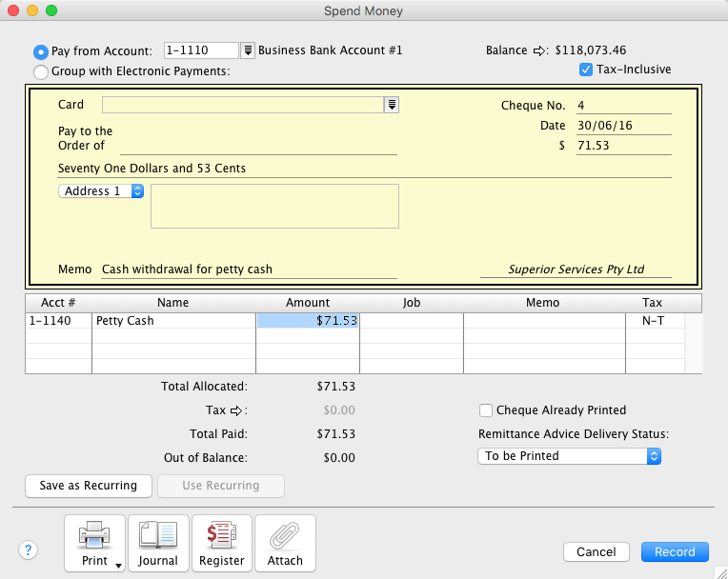This screenshot has width=728, height=579.
Task: Select Group with Electronic Payments option
Action: point(41,71)
